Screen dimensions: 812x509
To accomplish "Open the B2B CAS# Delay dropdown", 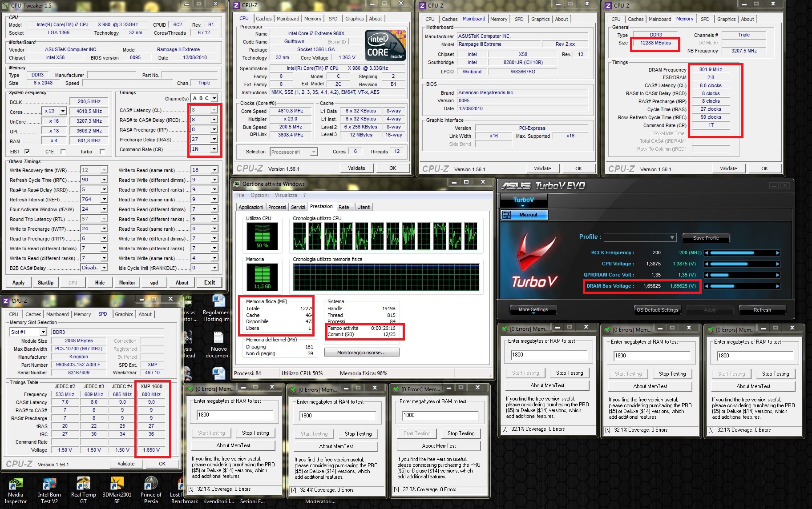I will (104, 268).
